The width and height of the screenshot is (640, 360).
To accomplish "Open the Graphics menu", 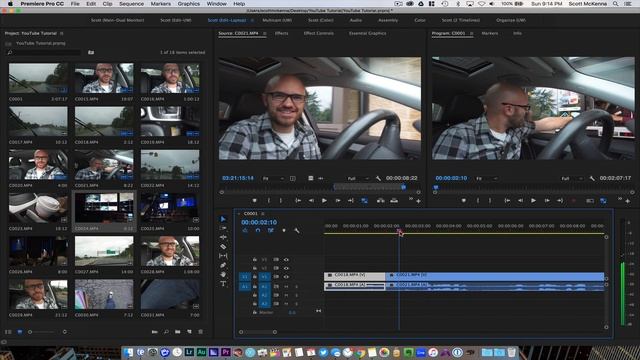I will 189,4.
